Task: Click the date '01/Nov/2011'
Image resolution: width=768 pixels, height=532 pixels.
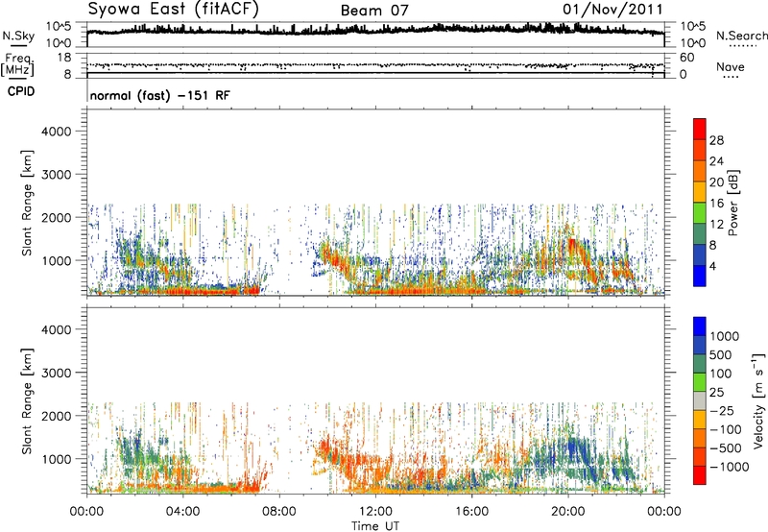Action: (x=612, y=10)
